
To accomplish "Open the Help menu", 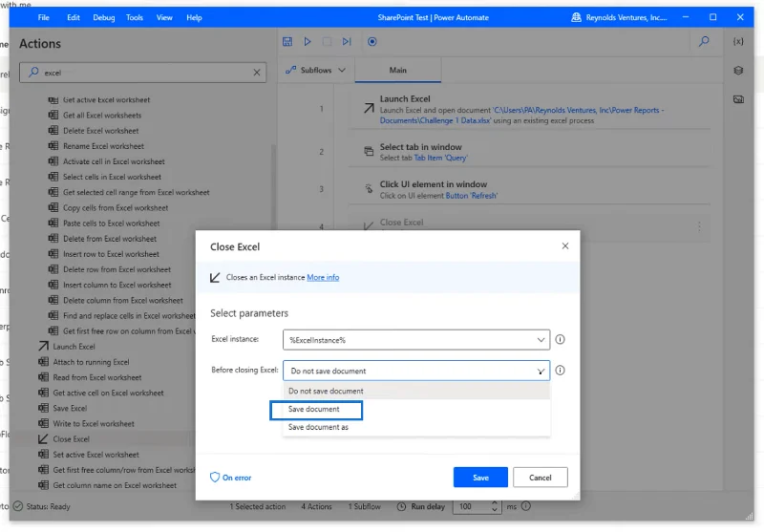I will pos(194,17).
